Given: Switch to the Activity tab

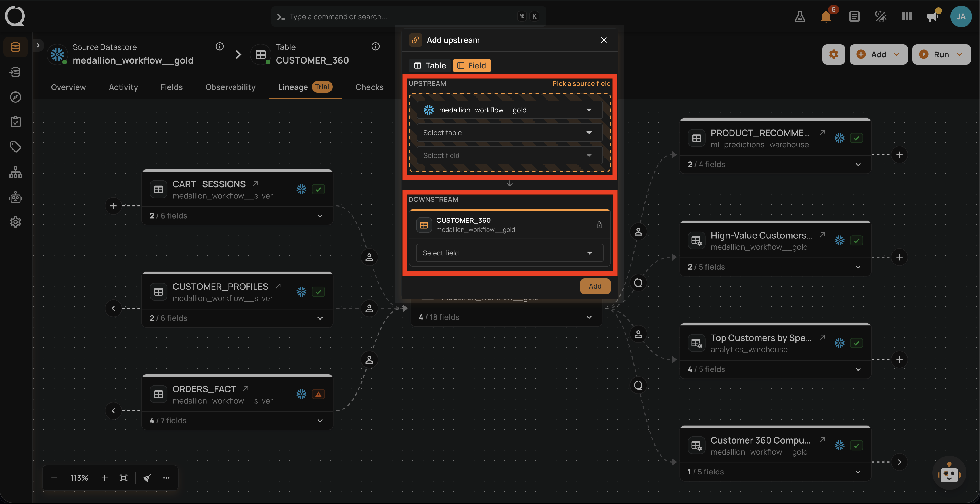Looking at the screenshot, I should click(x=123, y=87).
